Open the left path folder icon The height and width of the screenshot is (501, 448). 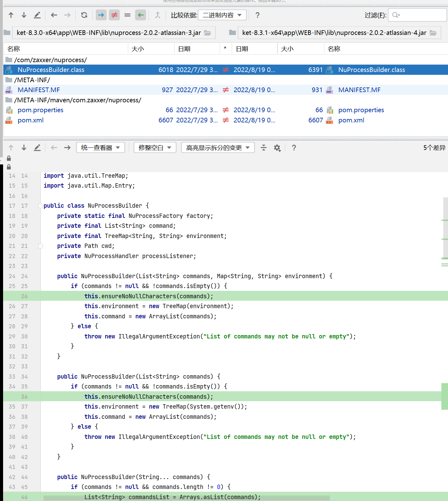tap(7, 32)
